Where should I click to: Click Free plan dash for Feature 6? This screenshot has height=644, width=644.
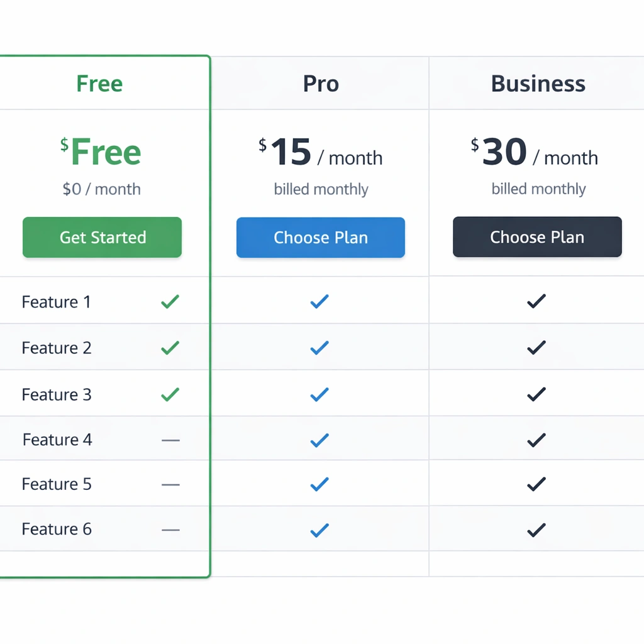pyautogui.click(x=170, y=530)
